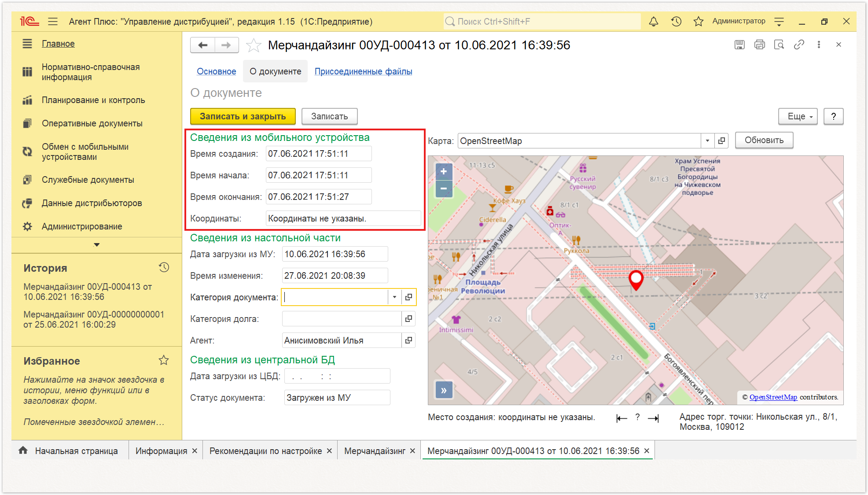
Task: Zoom in on the map
Action: tap(444, 171)
